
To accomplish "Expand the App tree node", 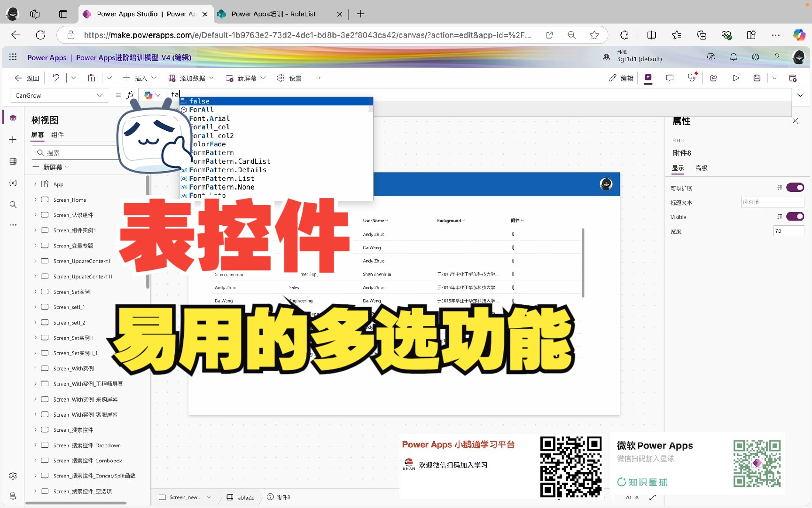I will pos(35,184).
